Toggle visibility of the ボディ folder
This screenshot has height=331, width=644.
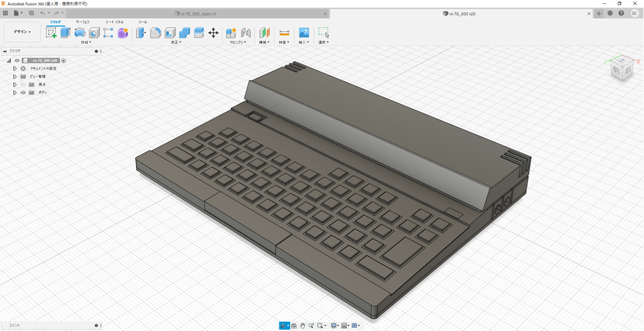tap(23, 92)
